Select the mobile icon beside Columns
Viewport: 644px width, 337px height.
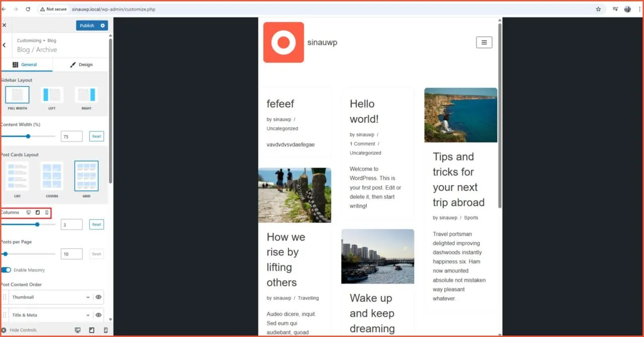pyautogui.click(x=46, y=212)
